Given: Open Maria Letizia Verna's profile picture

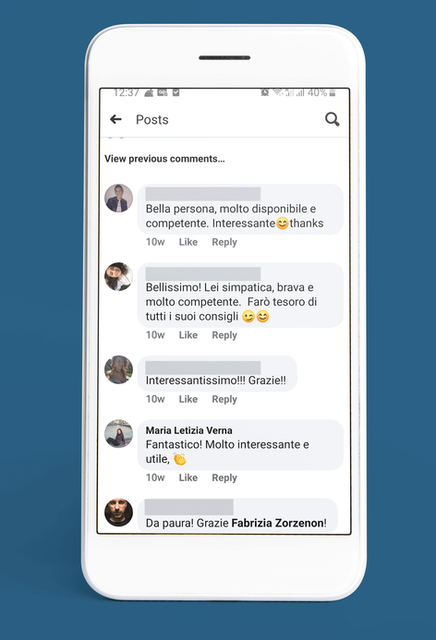Looking at the screenshot, I should [118, 434].
